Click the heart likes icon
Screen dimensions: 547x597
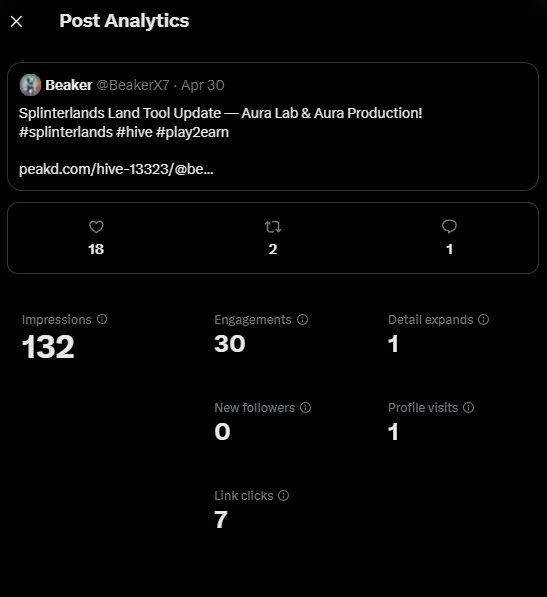(96, 227)
